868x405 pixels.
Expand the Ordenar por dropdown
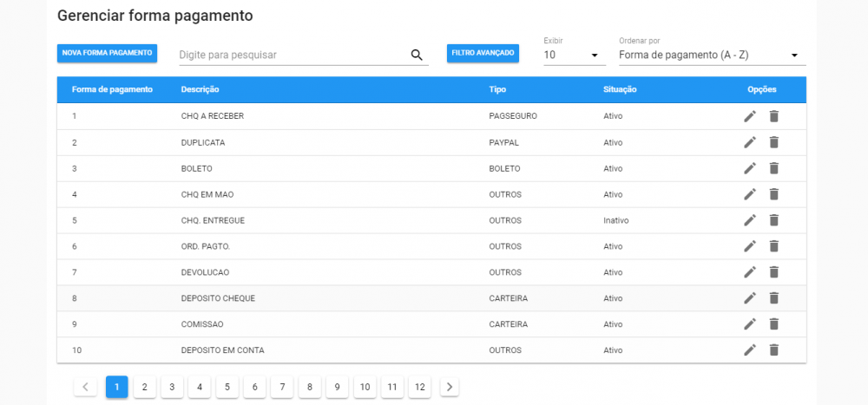pos(712,55)
